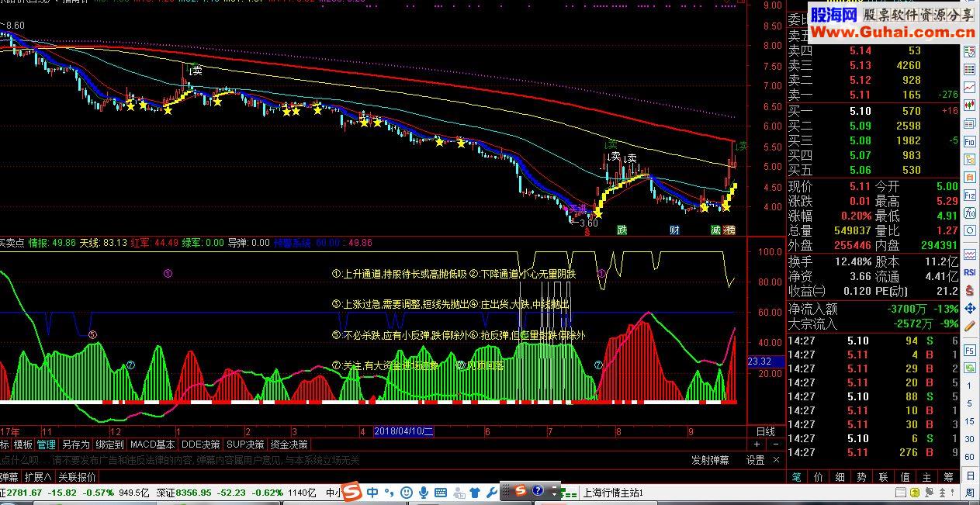Select the 主 main-force tab
Screen dimensions: 980x505
(x=926, y=477)
